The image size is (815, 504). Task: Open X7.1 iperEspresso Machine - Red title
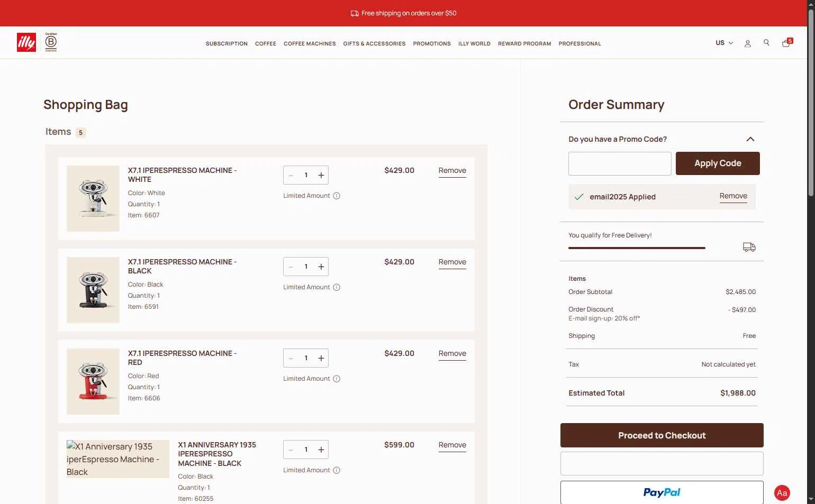tap(182, 358)
